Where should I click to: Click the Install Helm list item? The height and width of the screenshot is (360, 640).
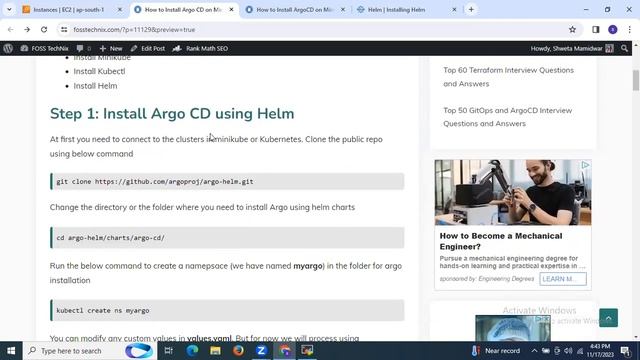click(95, 86)
